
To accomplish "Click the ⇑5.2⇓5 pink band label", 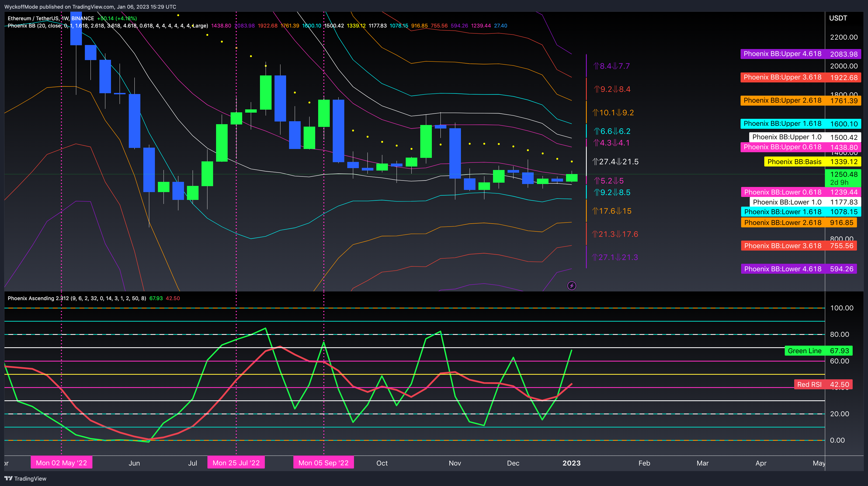I will (609, 181).
